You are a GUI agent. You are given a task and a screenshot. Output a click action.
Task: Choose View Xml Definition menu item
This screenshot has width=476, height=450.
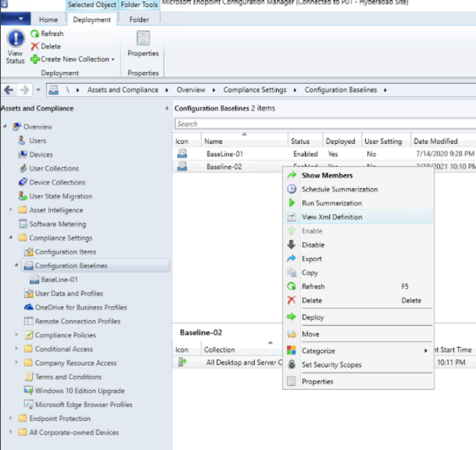pos(358,217)
